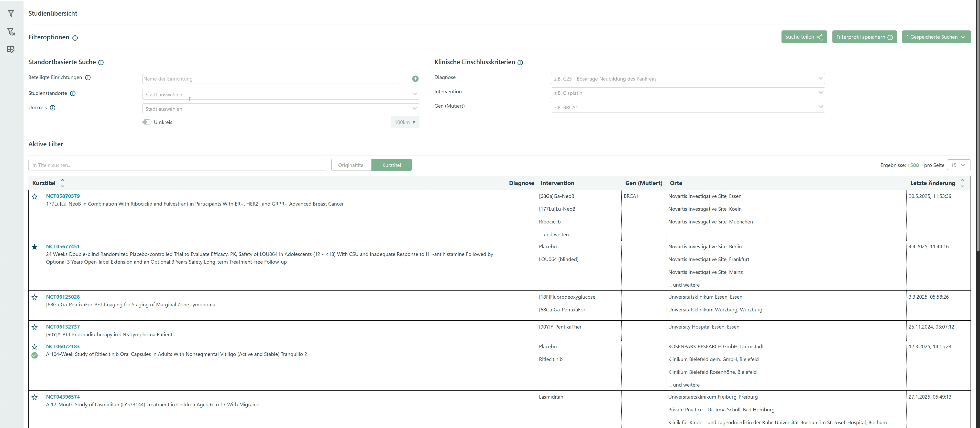Focus the In Titeln suchen field
Viewport: 980px width, 428px height.
point(177,165)
